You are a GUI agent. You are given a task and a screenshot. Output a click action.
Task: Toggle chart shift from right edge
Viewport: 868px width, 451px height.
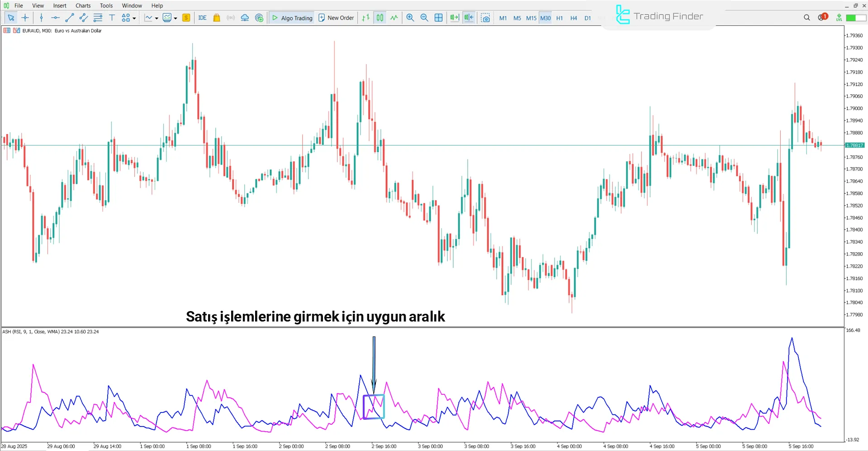tap(469, 18)
